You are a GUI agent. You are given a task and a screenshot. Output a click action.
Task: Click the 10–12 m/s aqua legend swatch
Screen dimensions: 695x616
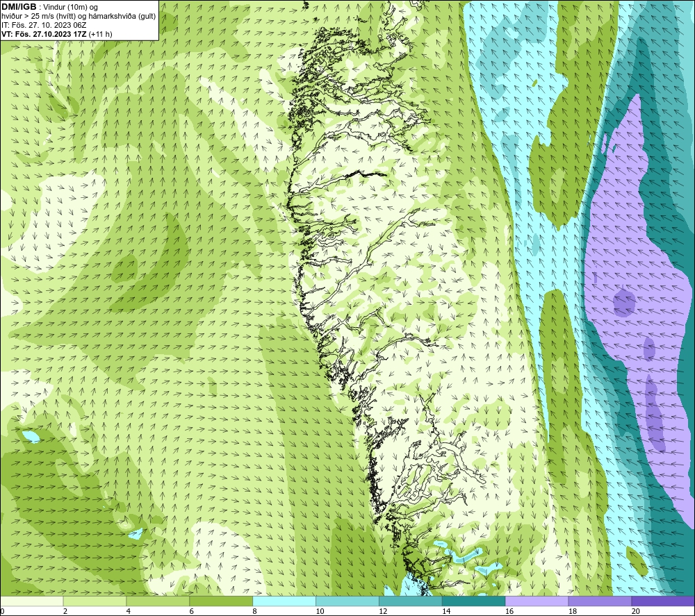coord(347,601)
